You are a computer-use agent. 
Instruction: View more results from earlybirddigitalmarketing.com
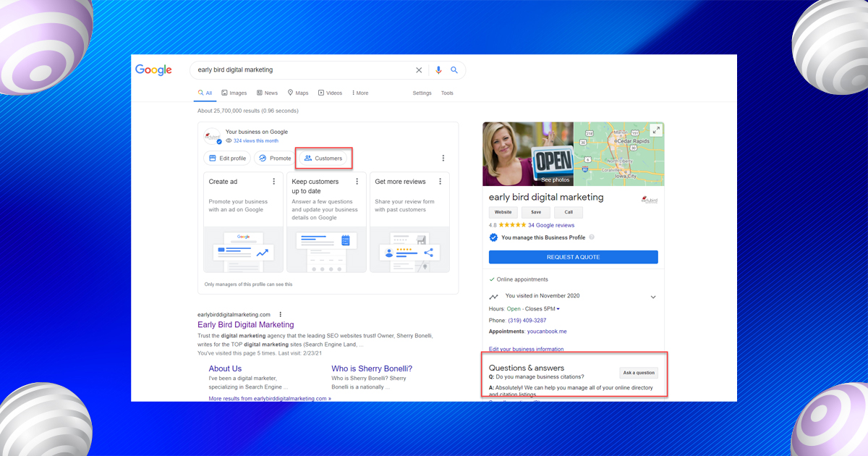[x=270, y=398]
